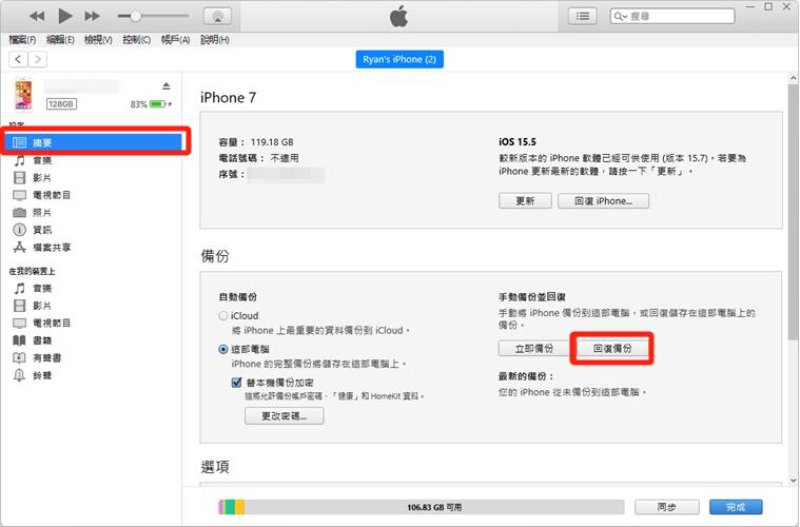
Task: Open the 說明(H) menu
Action: (x=214, y=40)
